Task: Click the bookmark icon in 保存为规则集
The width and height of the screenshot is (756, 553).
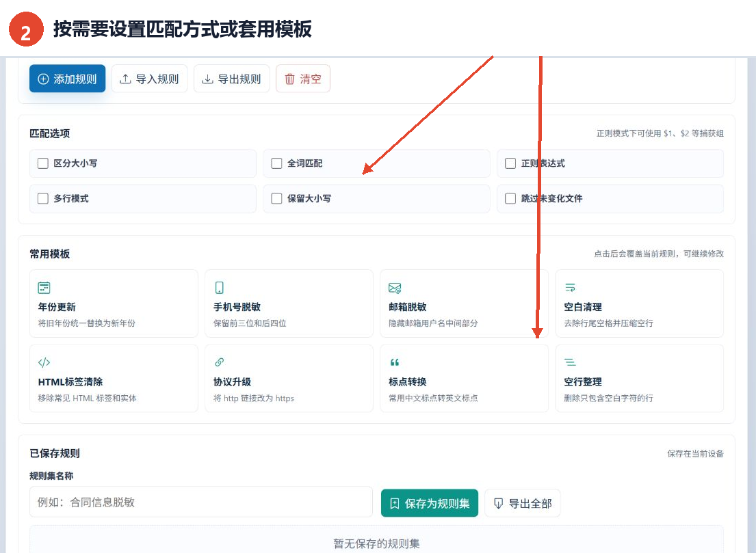Action: [x=394, y=503]
